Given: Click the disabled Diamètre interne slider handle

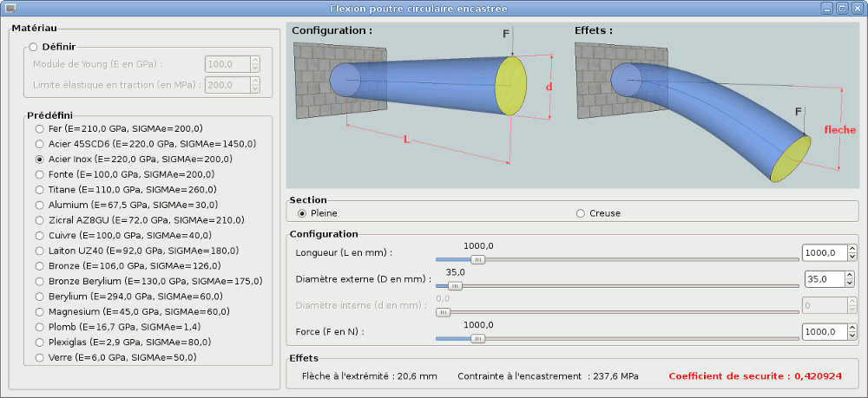Looking at the screenshot, I should coord(443,312).
